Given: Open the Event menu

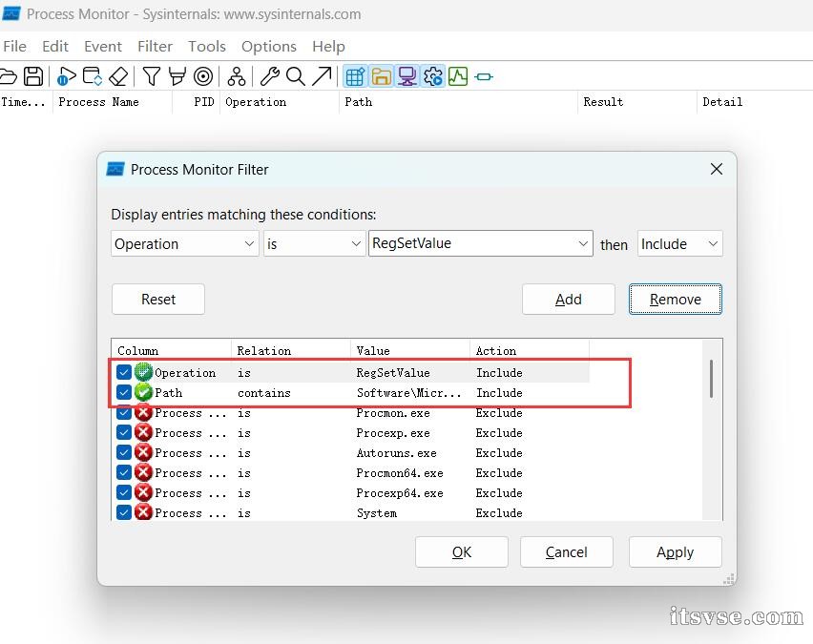Looking at the screenshot, I should (103, 46).
